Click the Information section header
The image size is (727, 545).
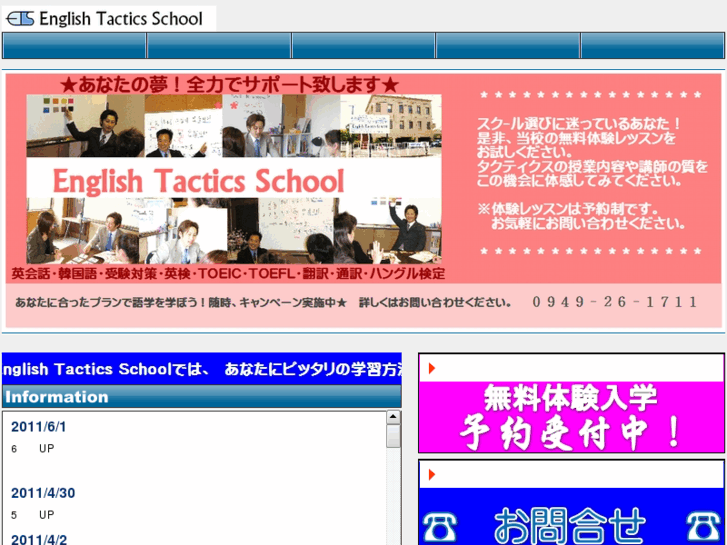pos(202,397)
